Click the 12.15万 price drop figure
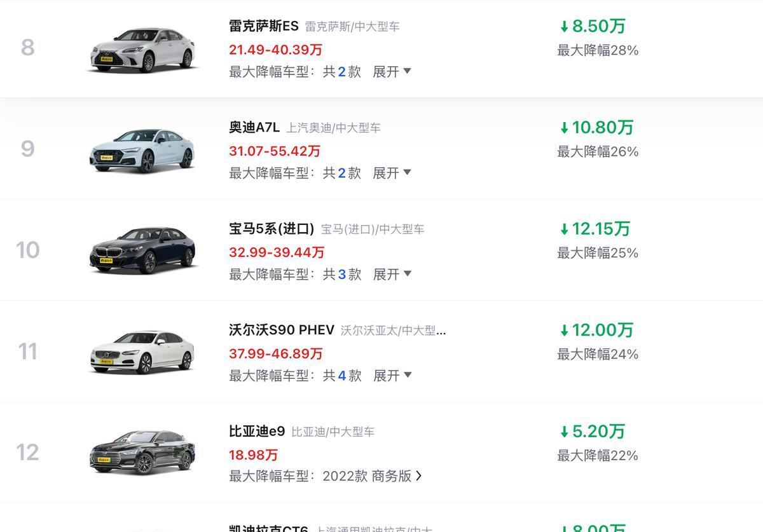Viewport: 763px width, 532px height. click(601, 229)
